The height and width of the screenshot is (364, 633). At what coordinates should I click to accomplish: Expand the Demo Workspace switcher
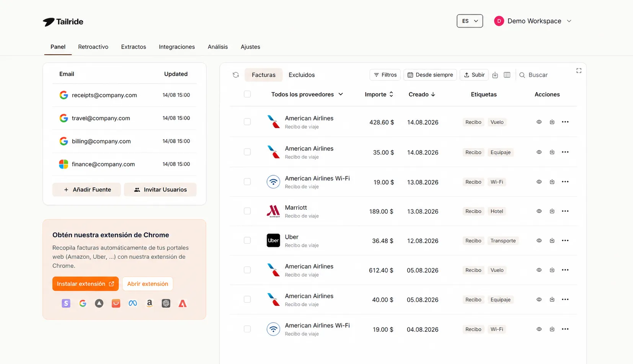[x=533, y=21]
